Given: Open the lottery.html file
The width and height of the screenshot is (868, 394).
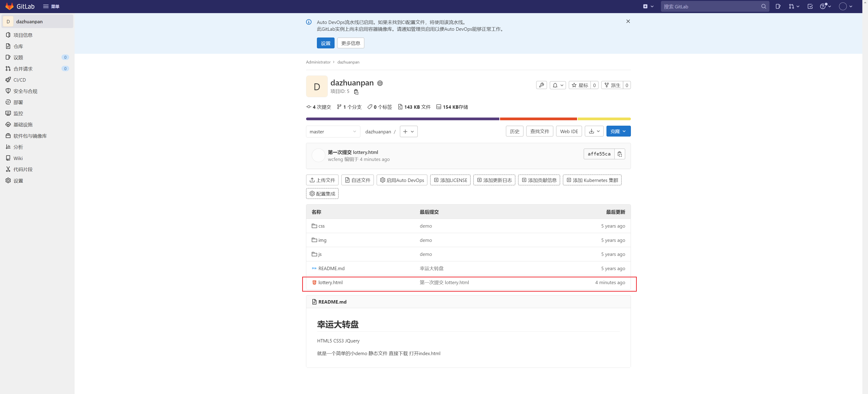Looking at the screenshot, I should pyautogui.click(x=330, y=282).
